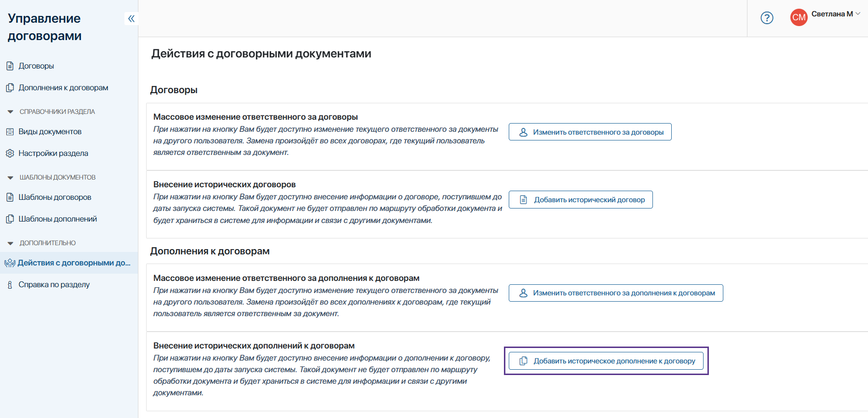Click the Виды документов list icon
Screen dimensions: 868x418
click(x=10, y=132)
